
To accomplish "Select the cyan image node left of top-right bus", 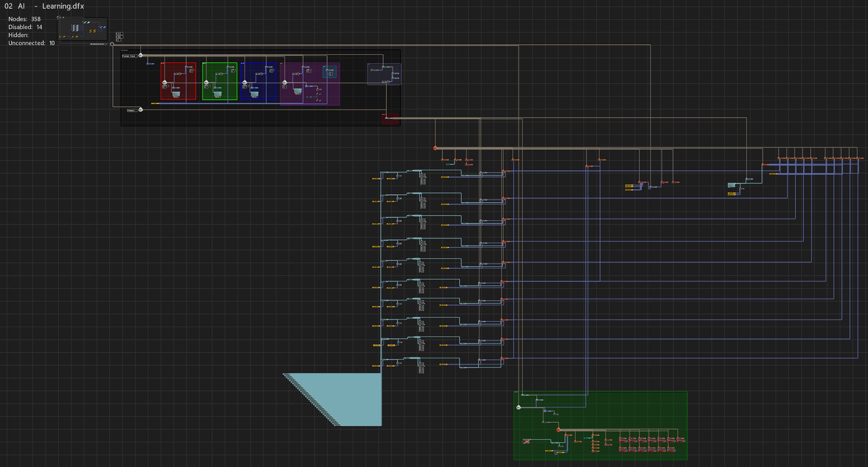I will tap(731, 186).
